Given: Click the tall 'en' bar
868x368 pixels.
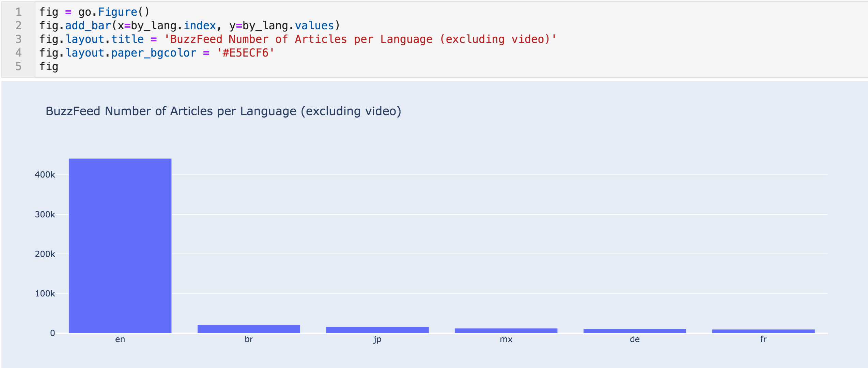Looking at the screenshot, I should tap(120, 246).
